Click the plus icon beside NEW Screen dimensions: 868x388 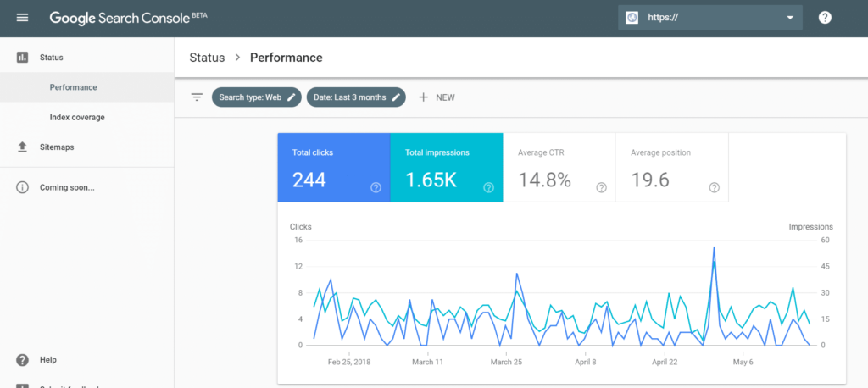coord(424,97)
